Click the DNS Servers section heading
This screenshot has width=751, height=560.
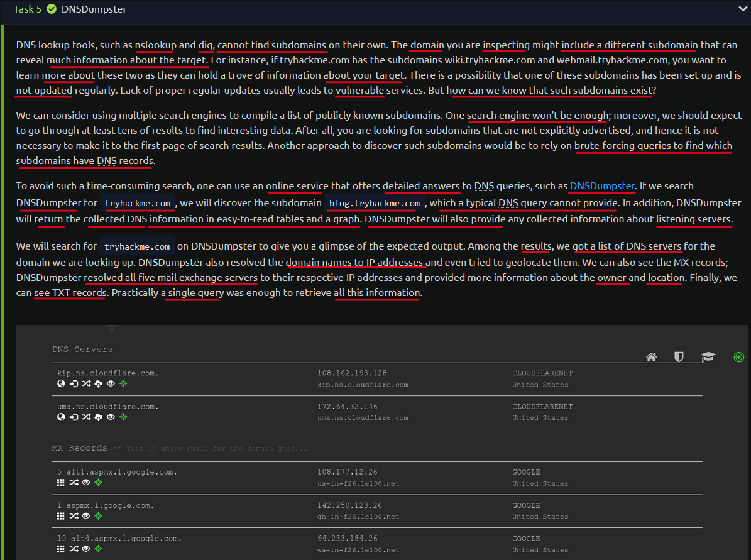[x=82, y=349]
